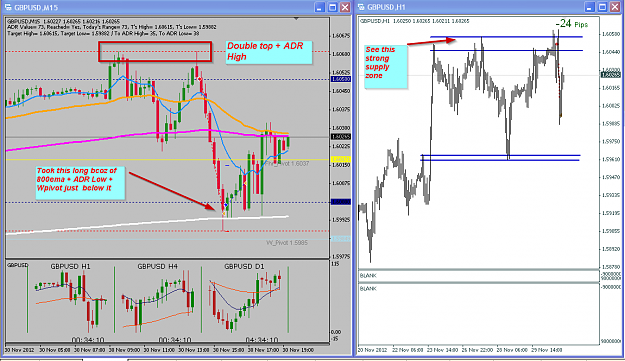Screen dimensions: 625x361
Task: Click the '30 Nov 11:00' time axis label
Action: coord(159,350)
